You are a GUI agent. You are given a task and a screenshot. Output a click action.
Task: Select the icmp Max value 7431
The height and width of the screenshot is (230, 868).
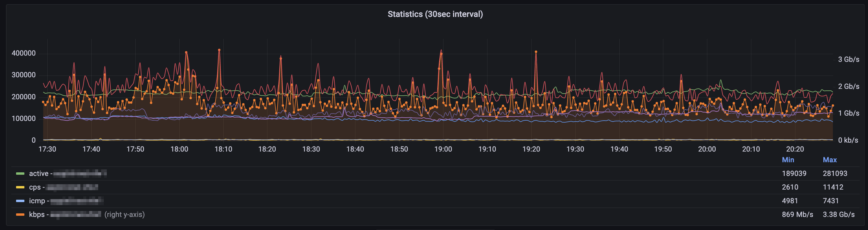(x=831, y=201)
